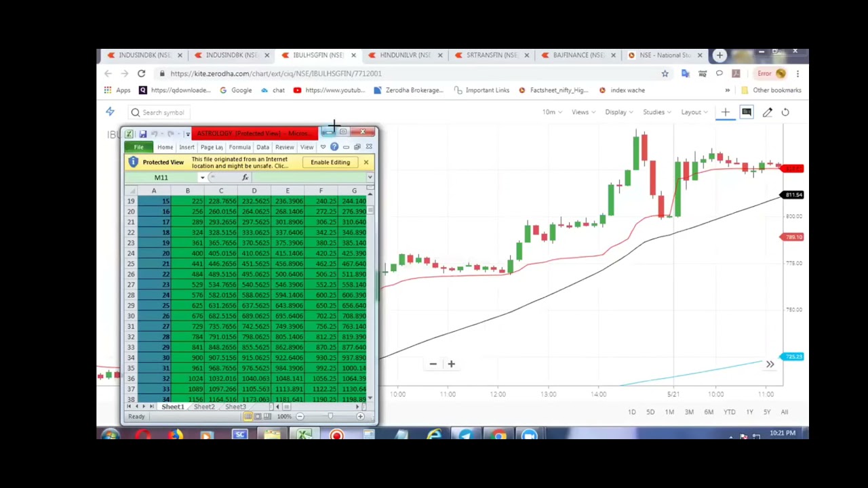This screenshot has width=868, height=488.
Task: Open the Excel Home ribbon tab
Action: click(165, 147)
